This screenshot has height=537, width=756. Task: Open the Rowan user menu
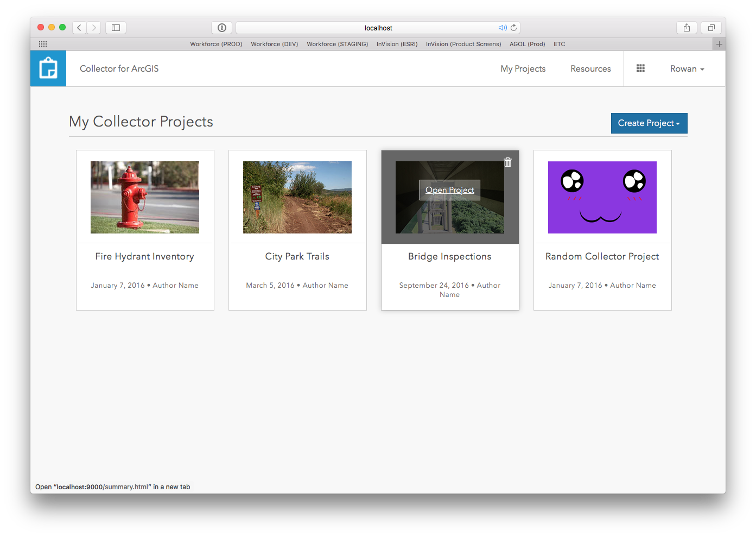[x=687, y=69]
